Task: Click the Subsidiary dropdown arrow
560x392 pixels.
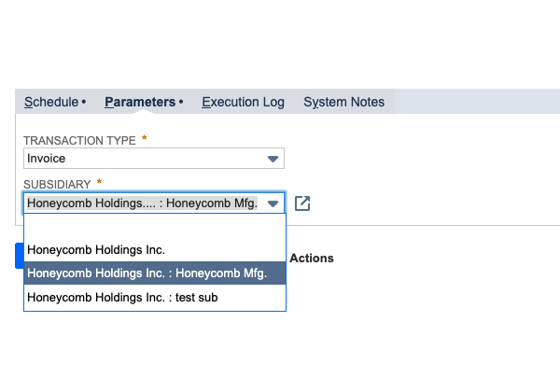Action: [x=273, y=203]
